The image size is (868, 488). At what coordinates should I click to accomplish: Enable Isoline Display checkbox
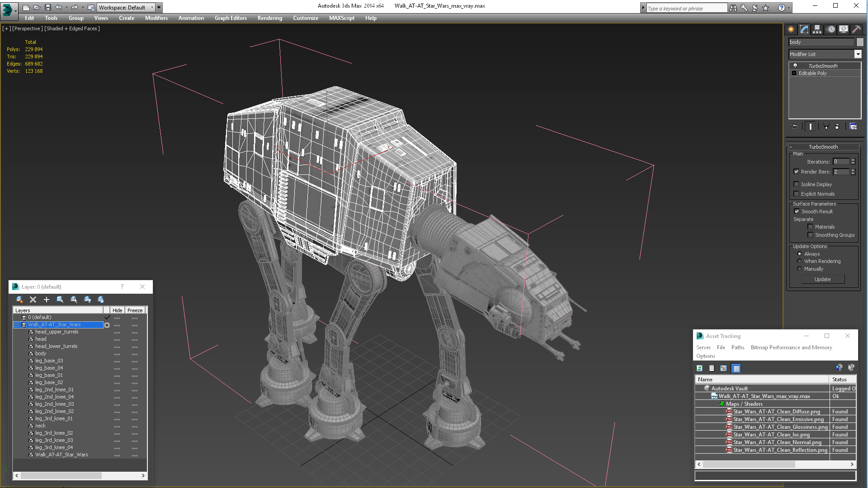point(797,184)
